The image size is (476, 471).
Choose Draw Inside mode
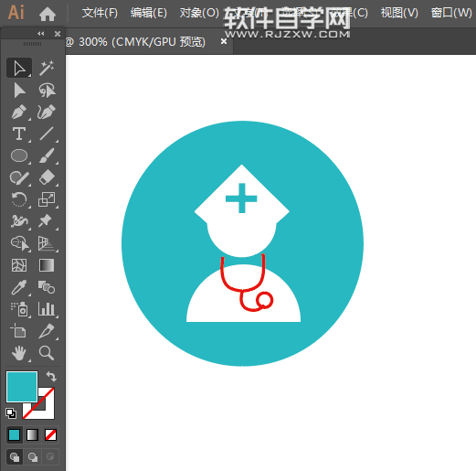pos(50,457)
